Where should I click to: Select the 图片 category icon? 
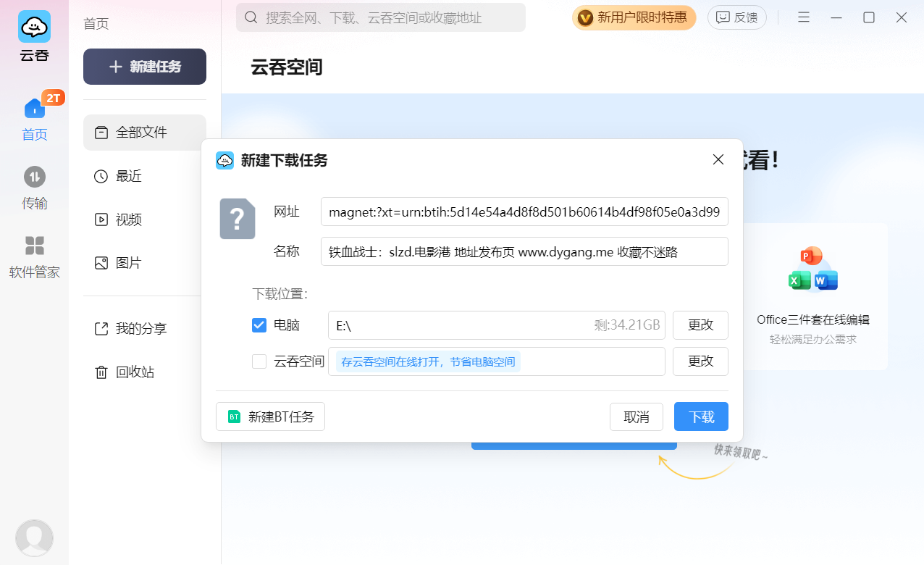tap(101, 262)
